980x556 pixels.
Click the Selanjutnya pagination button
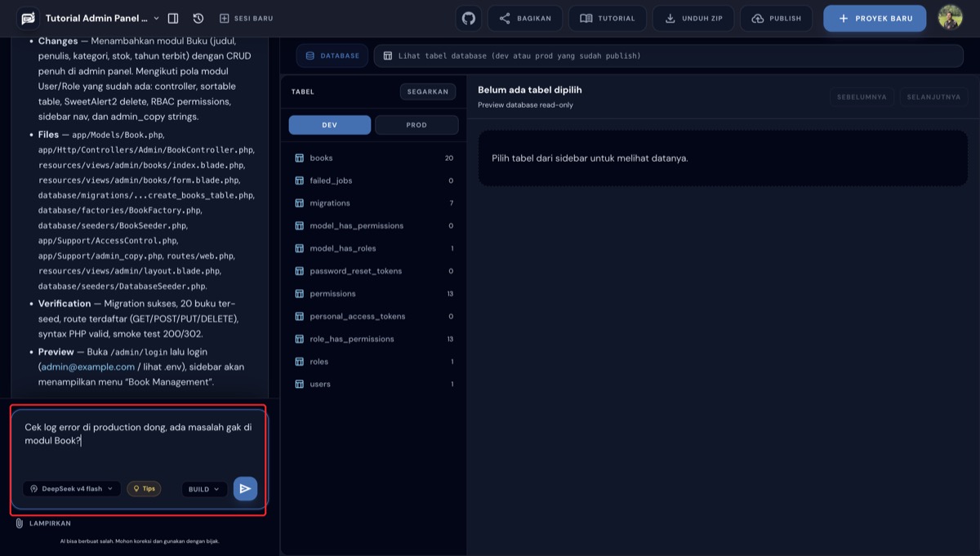(933, 96)
